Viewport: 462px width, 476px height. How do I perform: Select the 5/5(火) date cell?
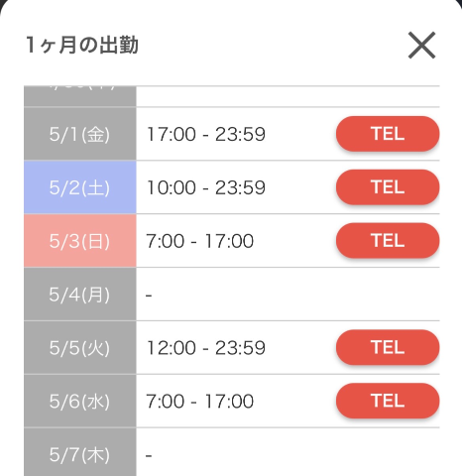(80, 347)
